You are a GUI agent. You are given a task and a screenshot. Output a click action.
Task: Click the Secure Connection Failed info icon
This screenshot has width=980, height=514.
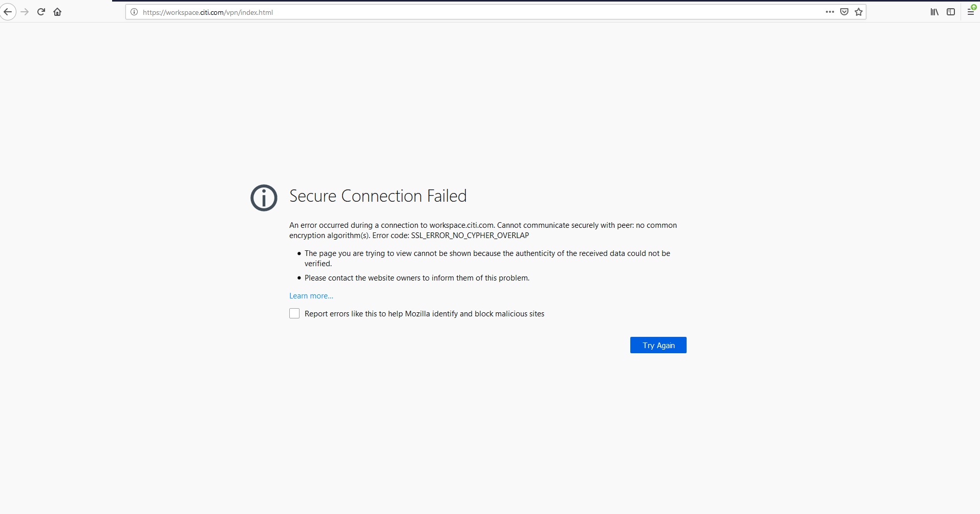tap(263, 198)
